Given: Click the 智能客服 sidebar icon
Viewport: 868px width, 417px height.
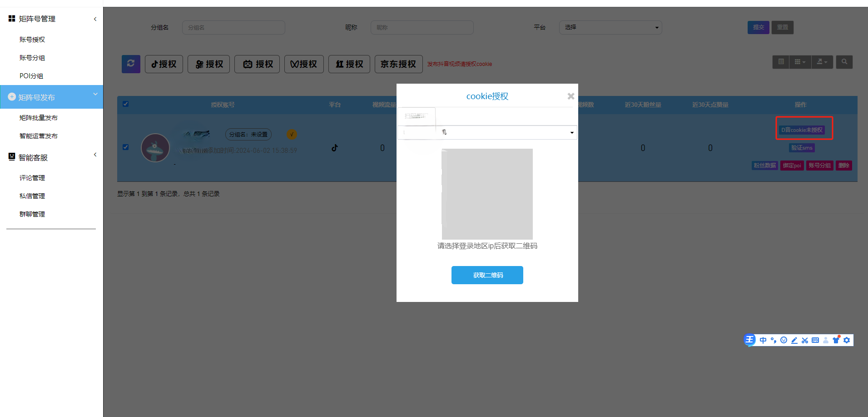Looking at the screenshot, I should click(12, 156).
